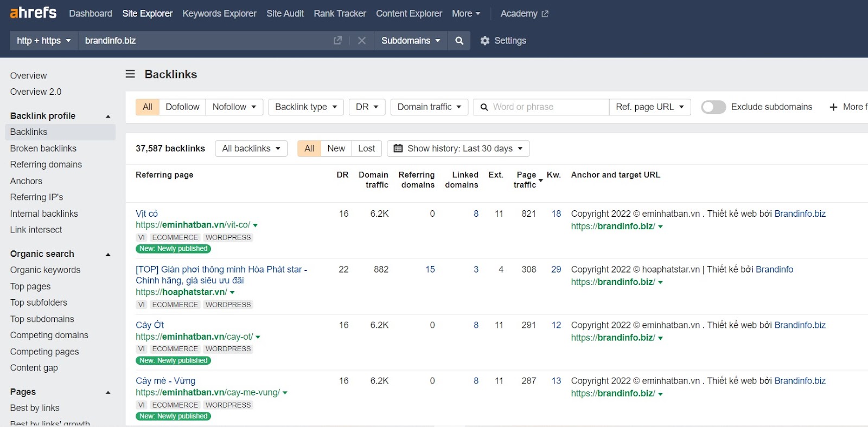Click the Brandinfo anchor in hoaphatstar row

774,269
